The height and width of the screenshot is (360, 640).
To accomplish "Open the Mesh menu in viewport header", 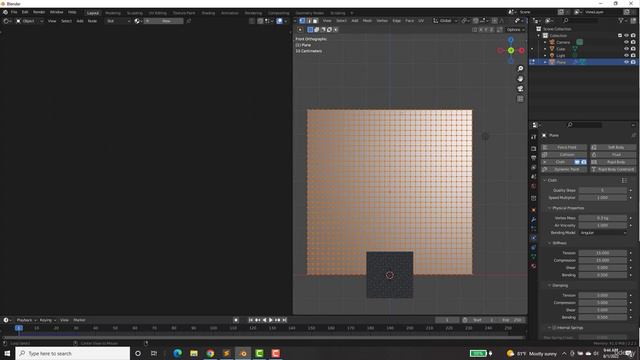I will (367, 21).
